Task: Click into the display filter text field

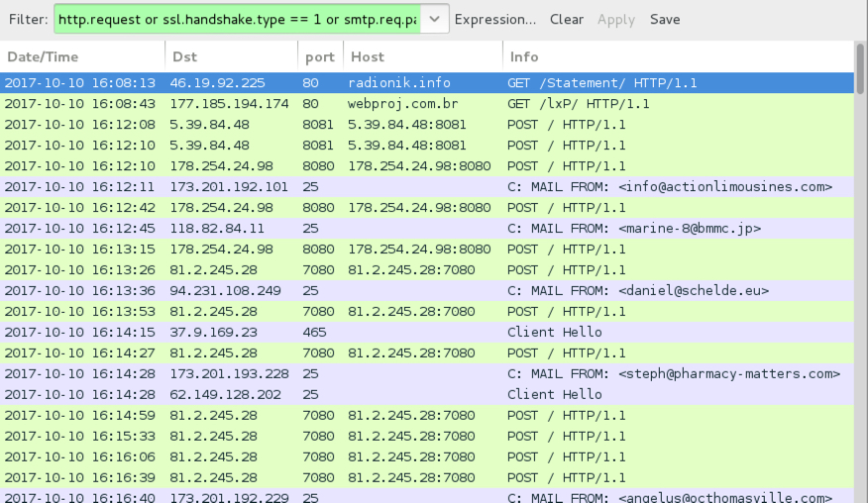Action: 238,20
